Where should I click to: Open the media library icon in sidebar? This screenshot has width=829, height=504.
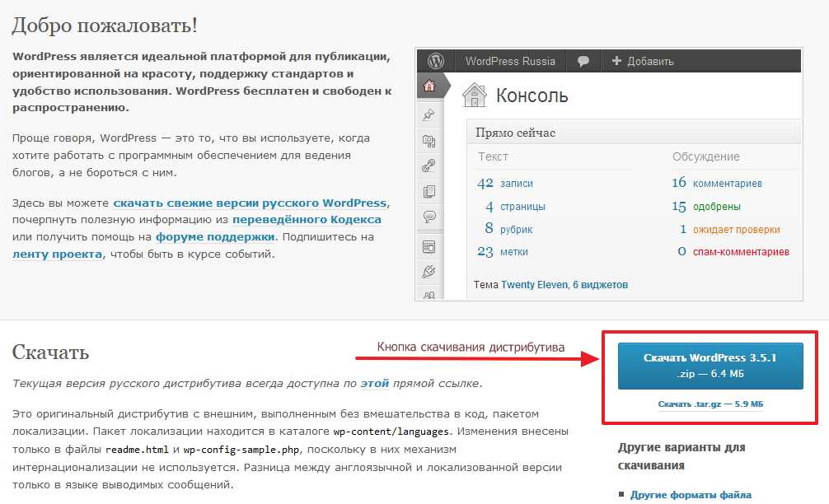click(429, 141)
